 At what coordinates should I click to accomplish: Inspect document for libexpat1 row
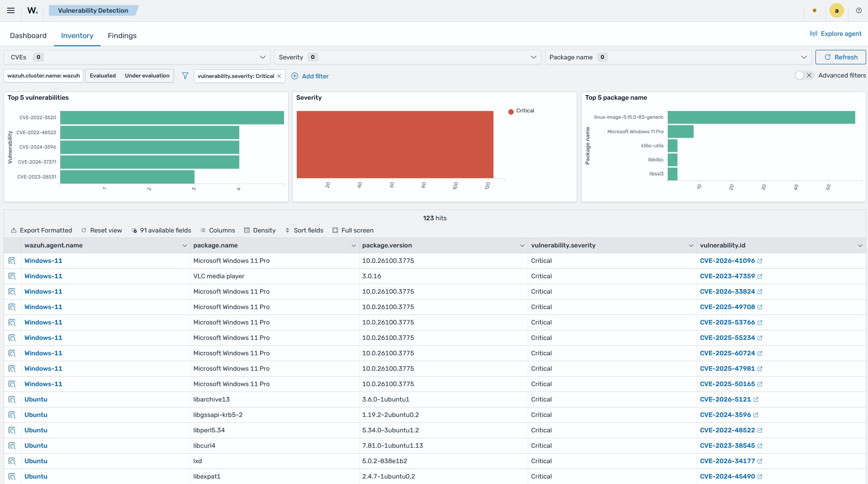12,477
